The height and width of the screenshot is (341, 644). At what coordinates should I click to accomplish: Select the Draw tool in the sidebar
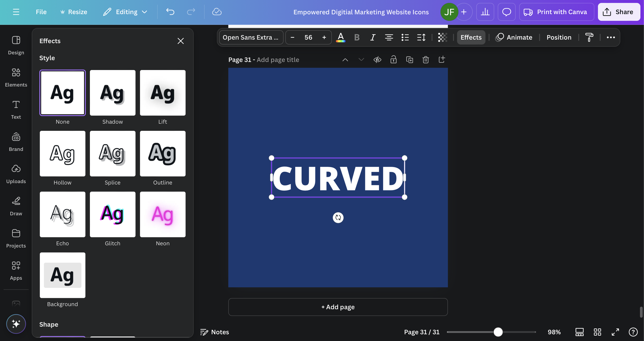click(x=16, y=206)
